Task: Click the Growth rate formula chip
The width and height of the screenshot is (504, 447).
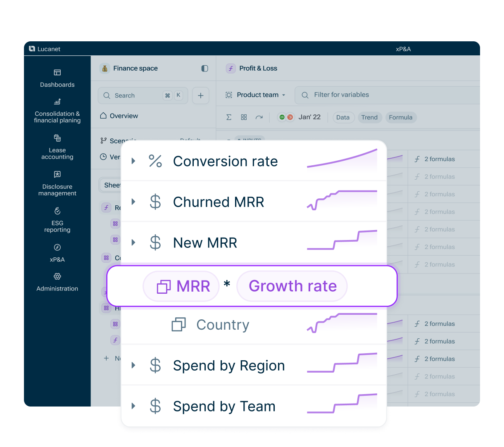Action: [292, 286]
